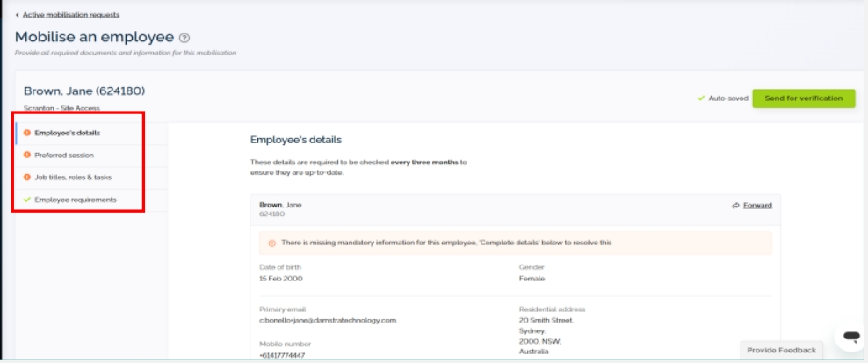Click orange warning icon beside Preferred session

27,156
